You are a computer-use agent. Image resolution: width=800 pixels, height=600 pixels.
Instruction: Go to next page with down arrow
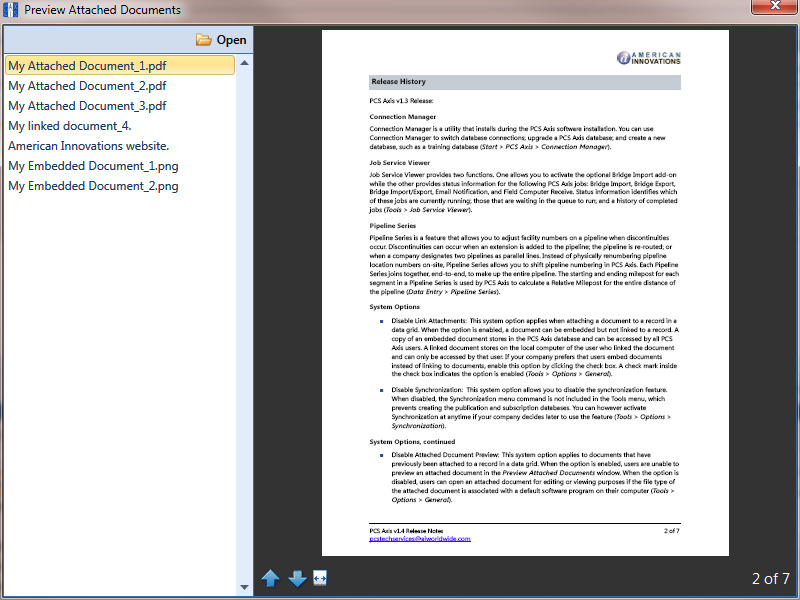[x=297, y=578]
